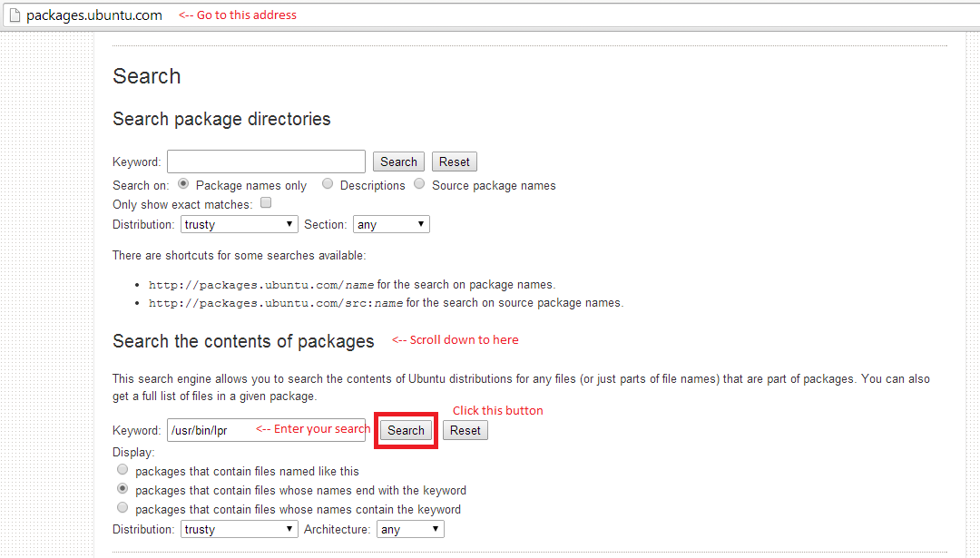Click the page icon in the address bar

(15, 15)
